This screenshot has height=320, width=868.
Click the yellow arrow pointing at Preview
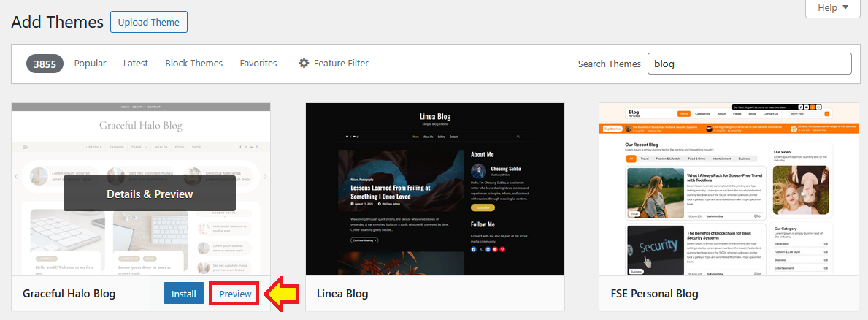point(281,294)
